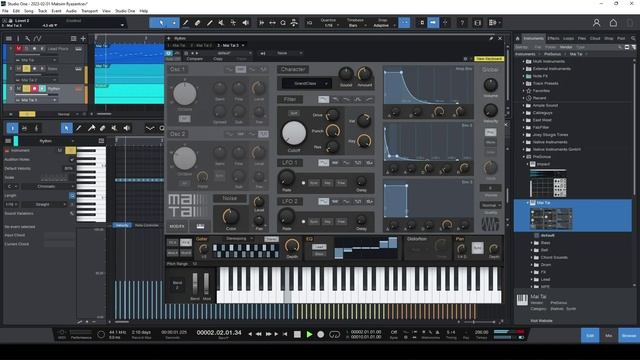Select the editor Arrow tool

(67, 128)
